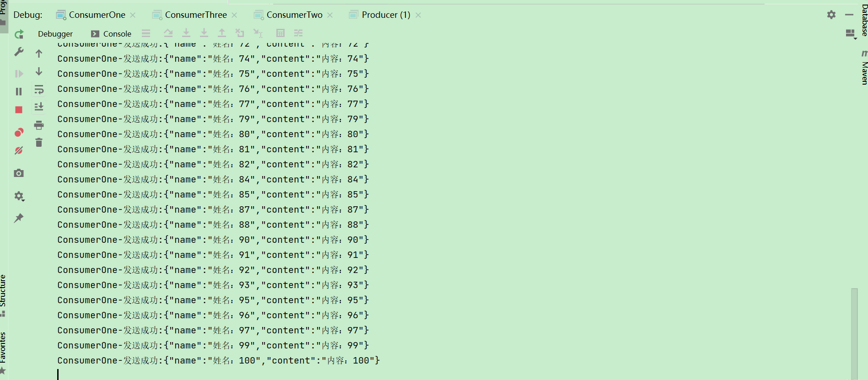Viewport: 868px width, 380px height.
Task: Pin the current debug tab
Action: [19, 218]
